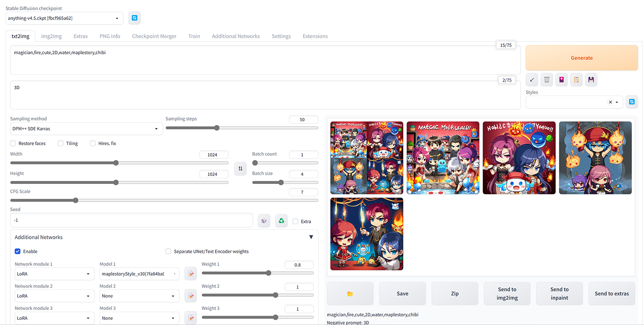Open the output folder icon button
644x325 pixels.
(x=350, y=294)
